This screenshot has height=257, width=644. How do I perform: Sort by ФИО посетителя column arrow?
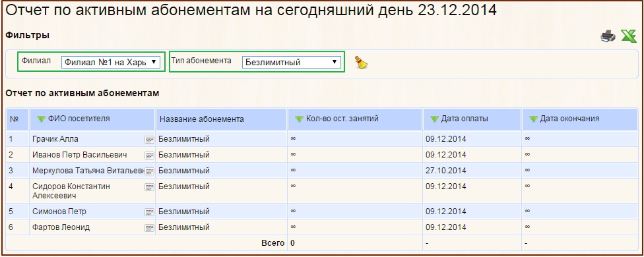[x=41, y=119]
